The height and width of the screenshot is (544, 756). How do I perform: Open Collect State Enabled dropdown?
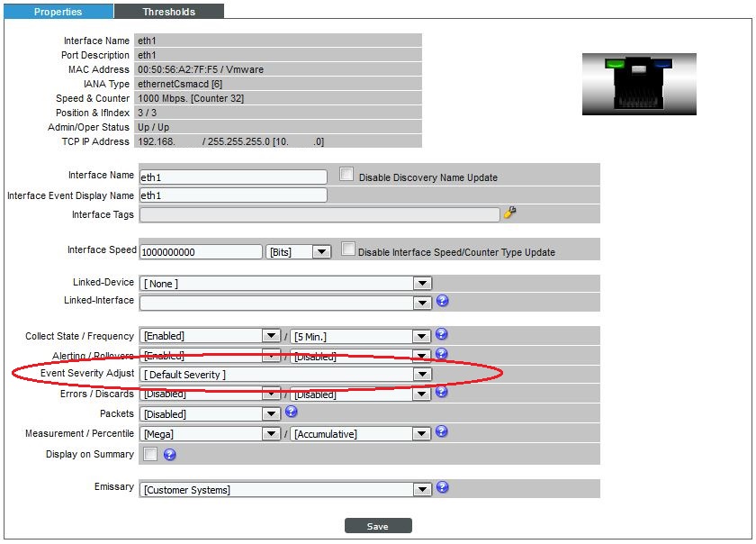(210, 336)
